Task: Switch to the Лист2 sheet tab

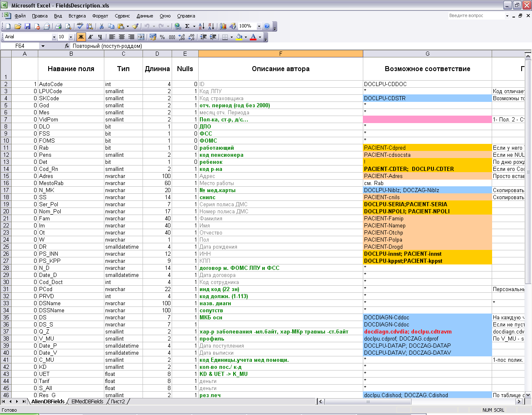Action: [118, 401]
